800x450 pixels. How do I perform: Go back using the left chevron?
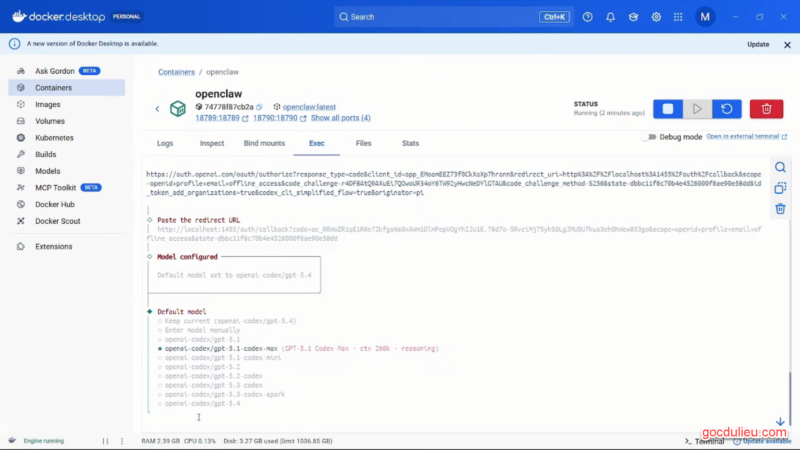(157, 108)
